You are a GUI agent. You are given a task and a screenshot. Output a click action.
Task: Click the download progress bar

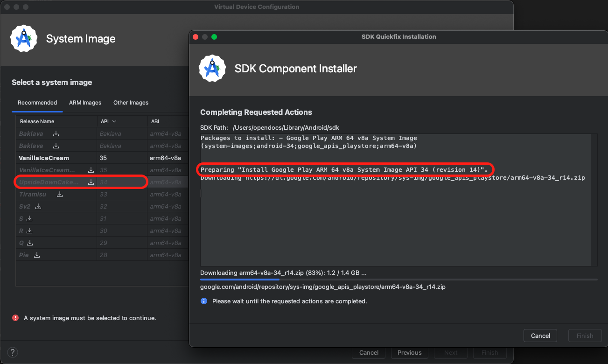pos(398,280)
